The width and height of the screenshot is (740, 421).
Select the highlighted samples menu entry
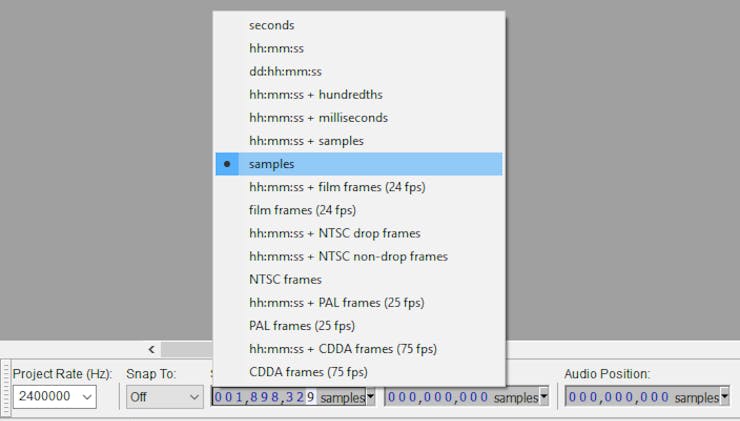pos(359,164)
